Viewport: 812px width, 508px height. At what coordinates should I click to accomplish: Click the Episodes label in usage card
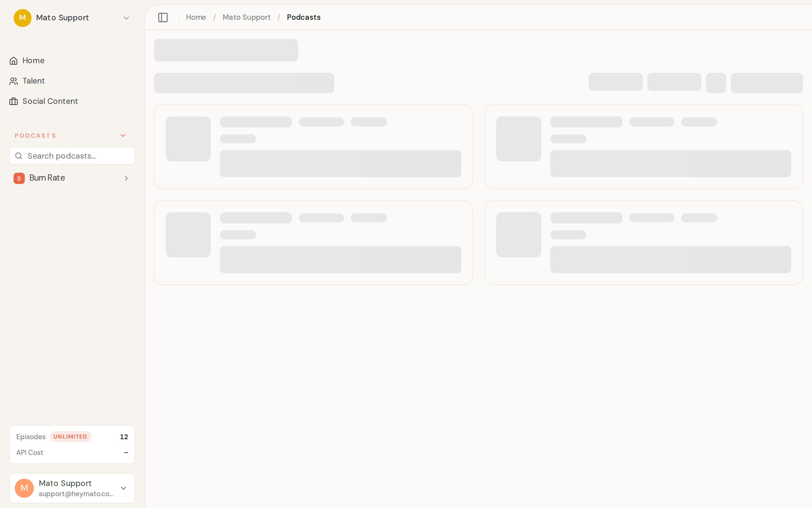[x=31, y=437]
